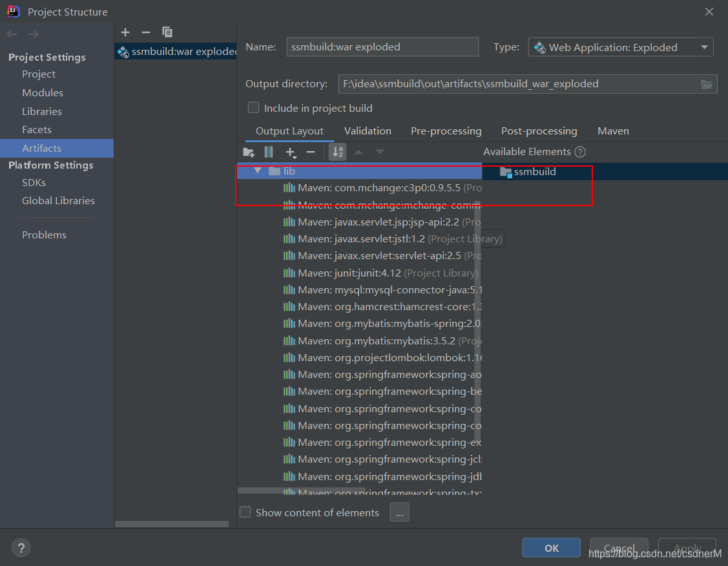Viewport: 728px width, 566px height.
Task: Check Show content of elements
Action: click(245, 512)
